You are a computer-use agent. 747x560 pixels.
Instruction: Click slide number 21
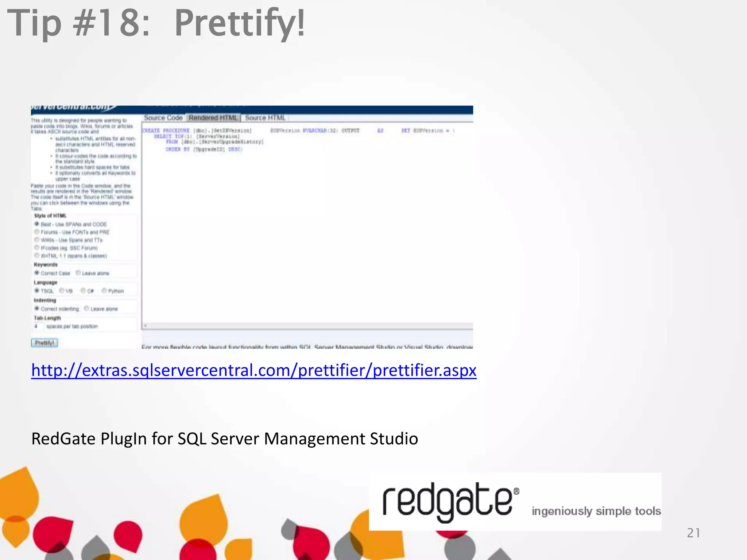click(693, 533)
